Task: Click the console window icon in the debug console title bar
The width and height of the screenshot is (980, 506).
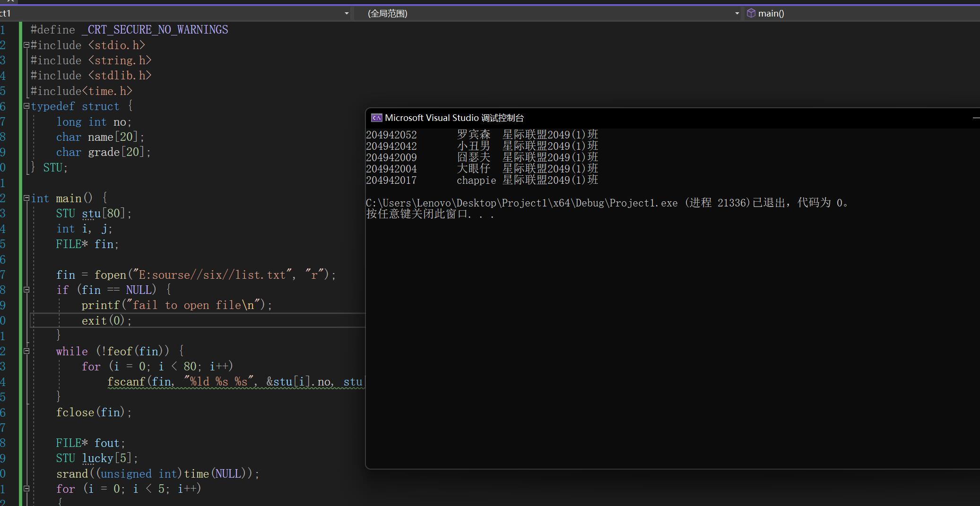Action: [376, 118]
